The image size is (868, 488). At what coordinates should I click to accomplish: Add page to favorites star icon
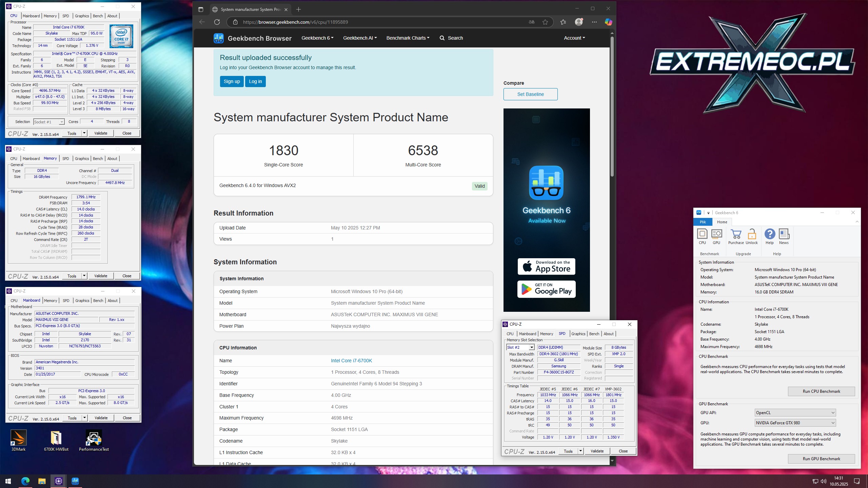coord(545,22)
